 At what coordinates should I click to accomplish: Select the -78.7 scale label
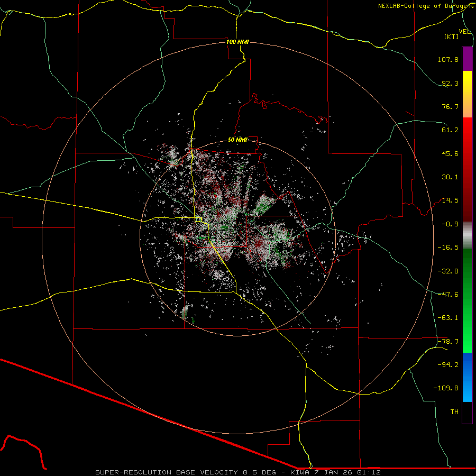pyautogui.click(x=448, y=342)
